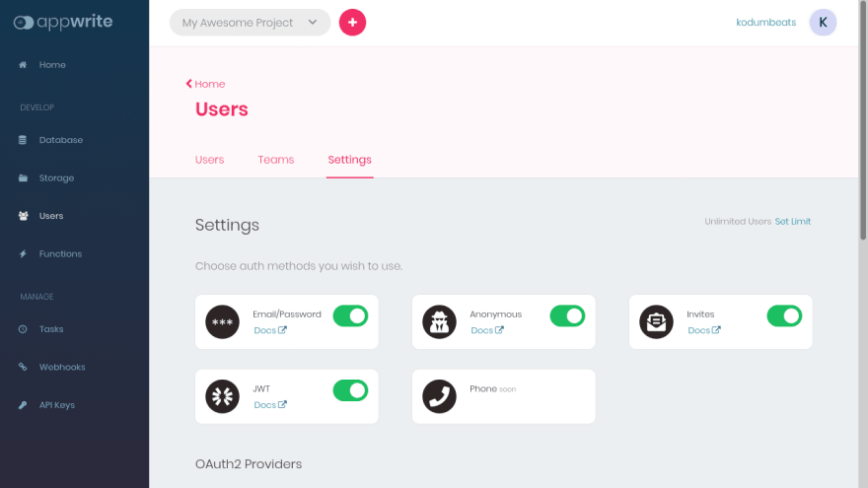The image size is (868, 488).
Task: Switch off the Invites toggle
Action: pos(784,315)
